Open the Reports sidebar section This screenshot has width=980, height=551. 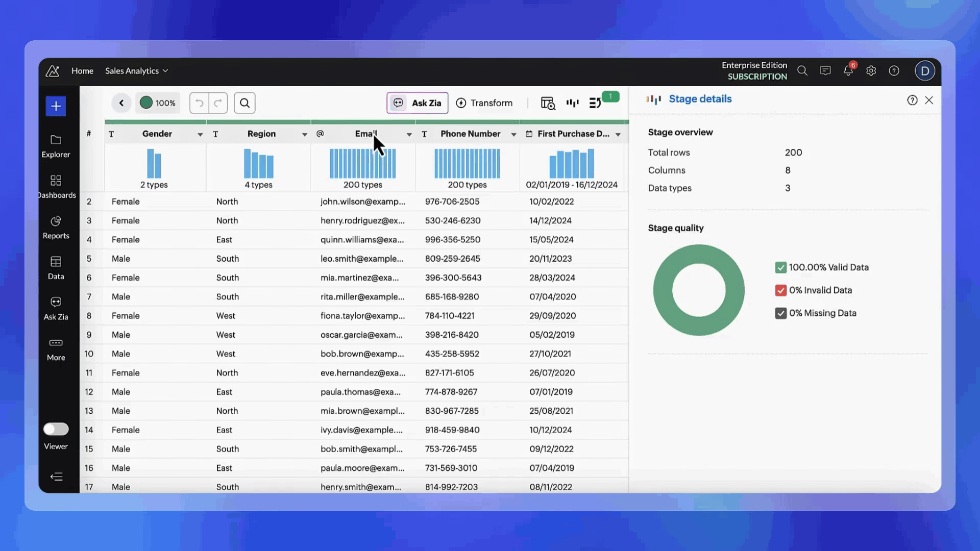coord(56,227)
